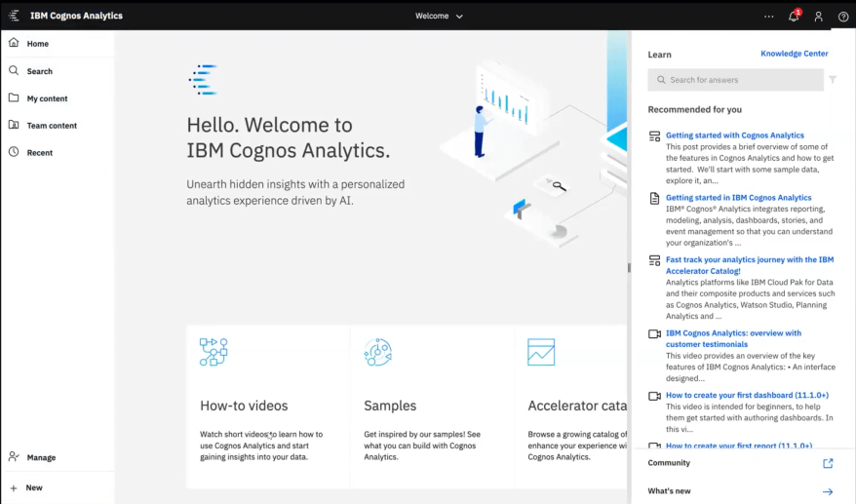The image size is (856, 504).
Task: Open Community external link icon
Action: [x=828, y=463]
